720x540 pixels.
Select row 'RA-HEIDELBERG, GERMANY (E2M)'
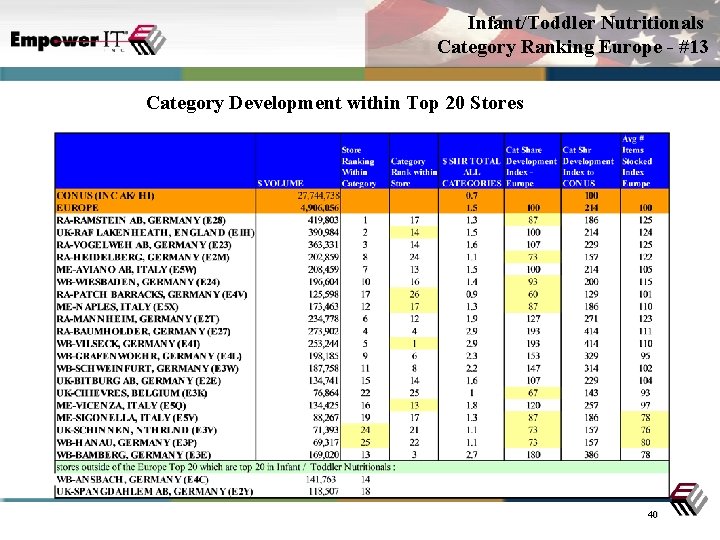362,257
